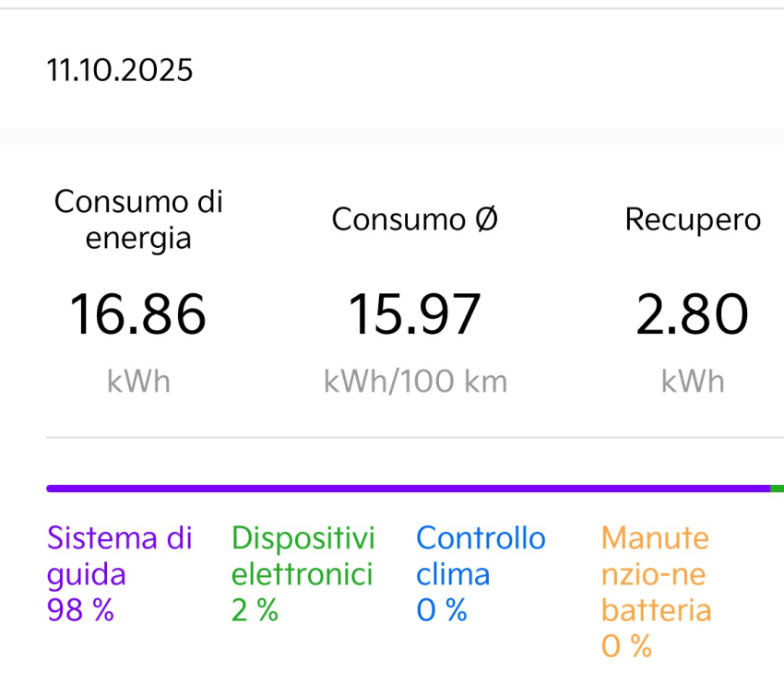Tap the 16.86 energy consumption value
This screenshot has height=683, width=784.
point(138,313)
